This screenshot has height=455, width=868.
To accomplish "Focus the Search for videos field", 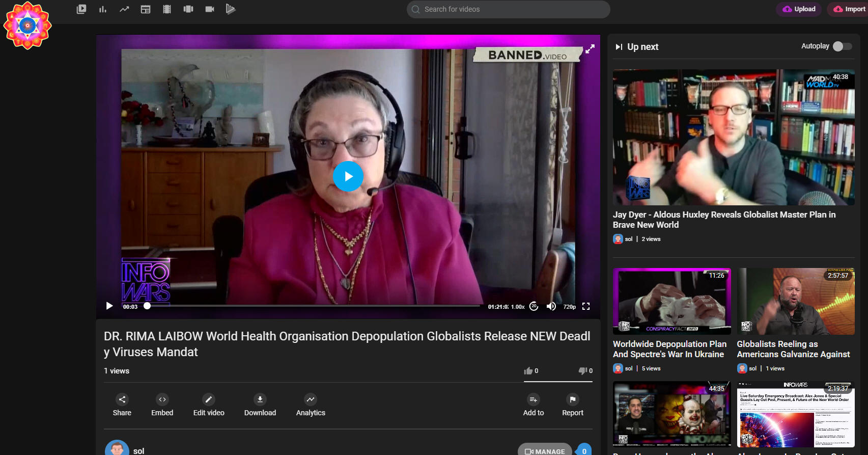I will 508,9.
